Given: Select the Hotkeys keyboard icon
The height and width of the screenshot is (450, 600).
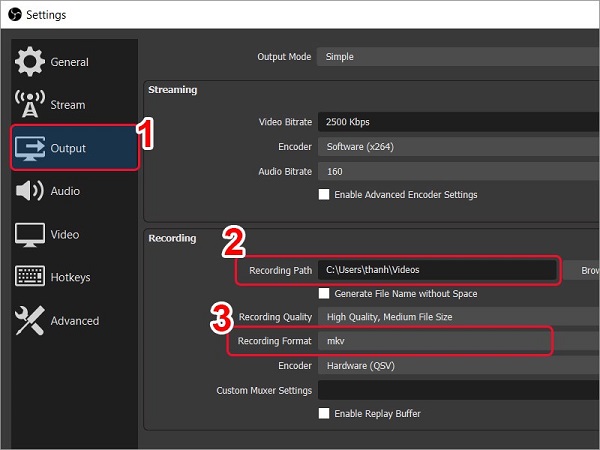Looking at the screenshot, I should click(31, 277).
